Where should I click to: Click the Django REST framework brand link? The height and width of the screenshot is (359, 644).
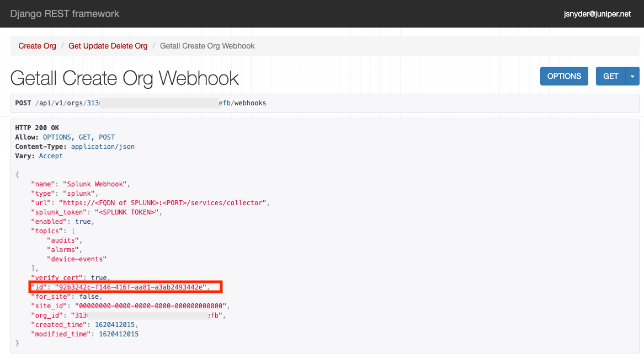pyautogui.click(x=65, y=14)
